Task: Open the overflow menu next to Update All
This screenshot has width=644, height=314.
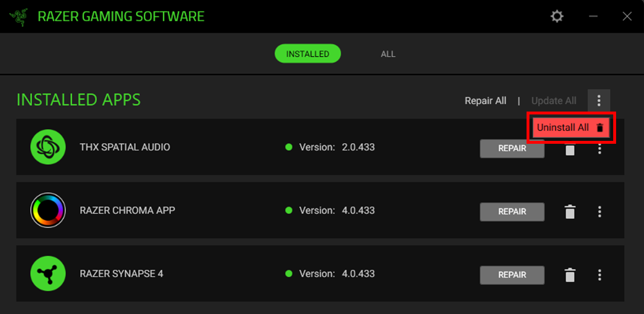Action: pos(599,100)
